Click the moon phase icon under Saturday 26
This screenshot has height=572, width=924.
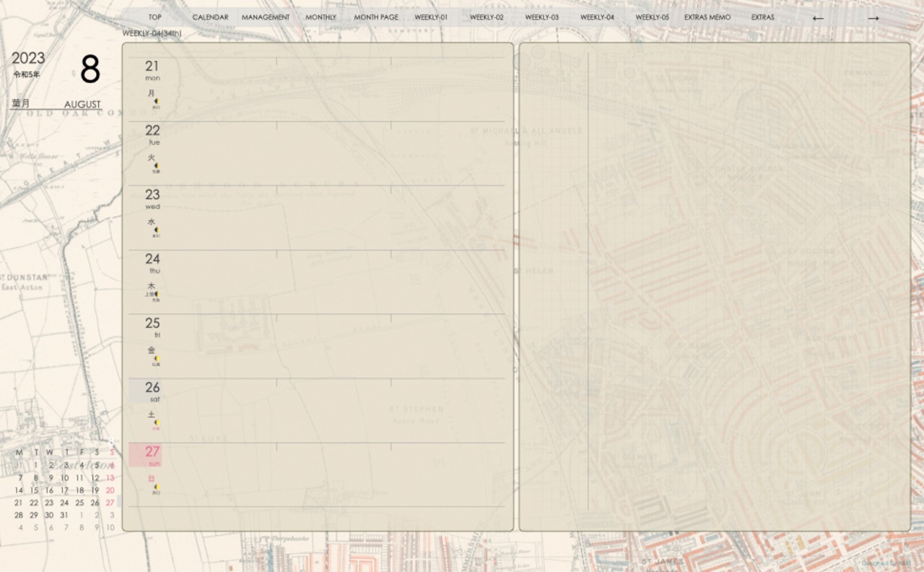click(x=156, y=423)
